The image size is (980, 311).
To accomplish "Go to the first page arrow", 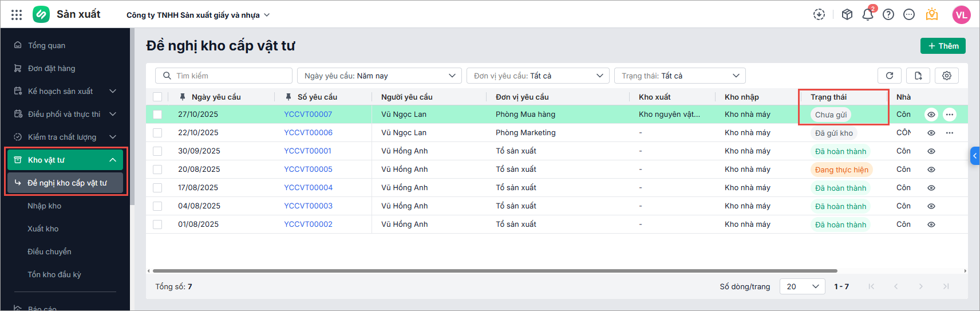I will pos(871,286).
